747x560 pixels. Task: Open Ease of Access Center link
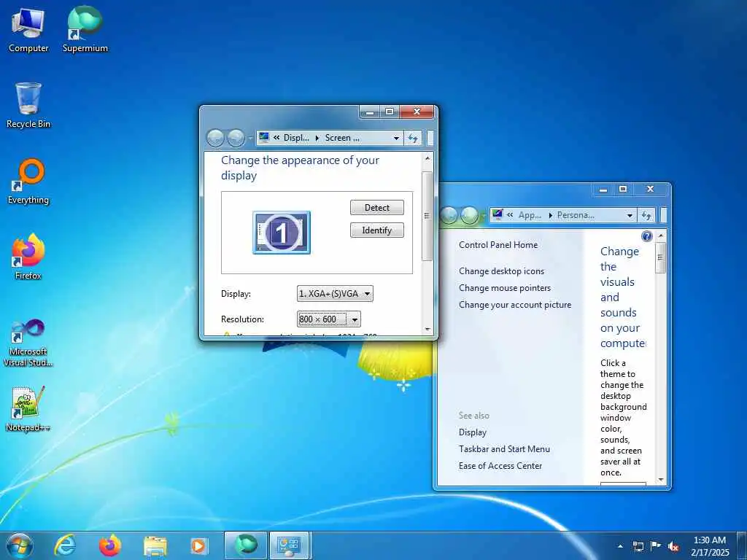pyautogui.click(x=500, y=466)
